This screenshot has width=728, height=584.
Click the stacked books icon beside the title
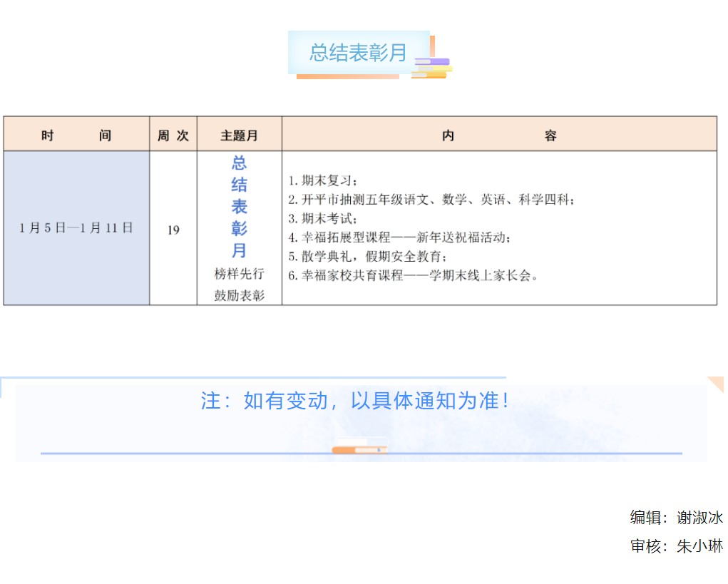point(432,68)
